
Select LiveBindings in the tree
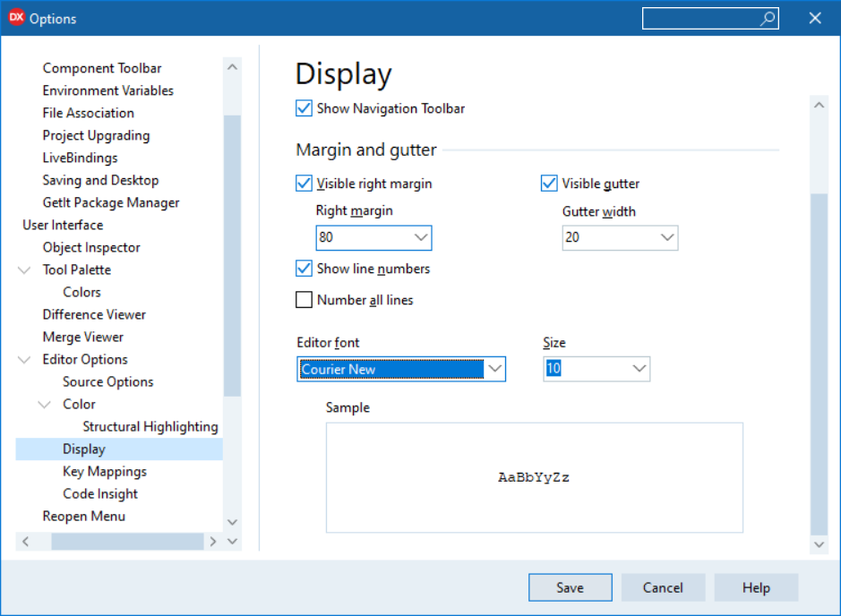81,158
